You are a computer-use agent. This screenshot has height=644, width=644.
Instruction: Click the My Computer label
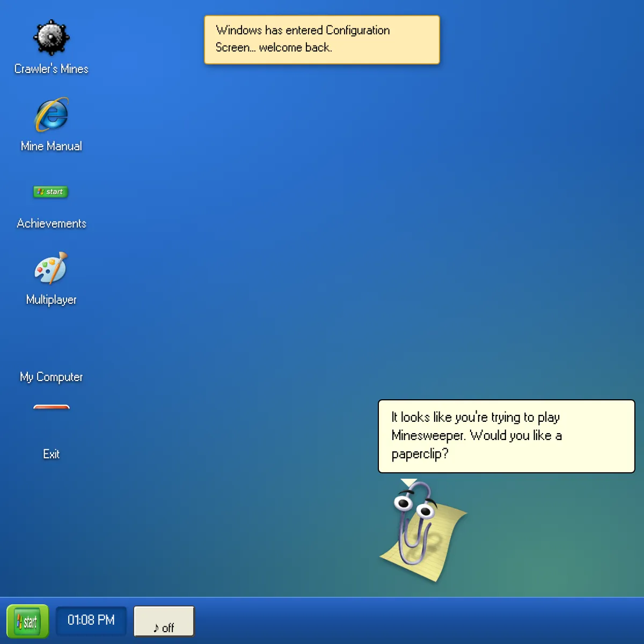[52, 377]
